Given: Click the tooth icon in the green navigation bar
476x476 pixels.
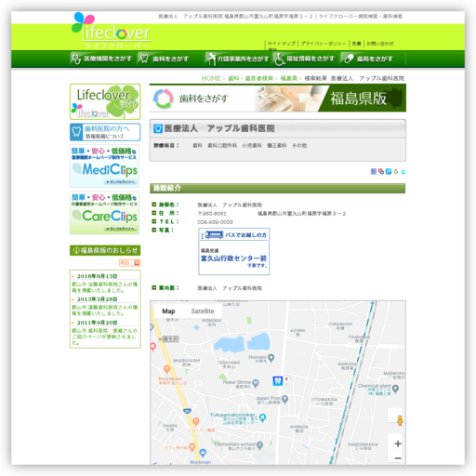Looking at the screenshot, I should click(144, 59).
